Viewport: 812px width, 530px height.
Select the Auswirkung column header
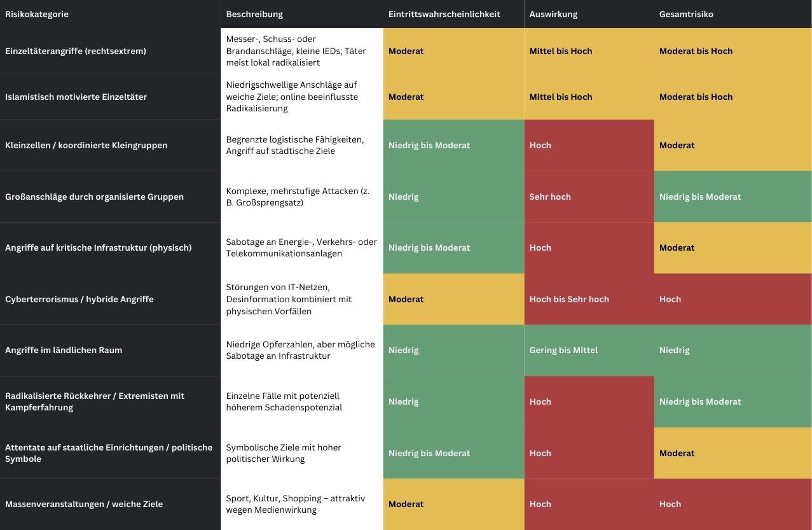coord(554,14)
